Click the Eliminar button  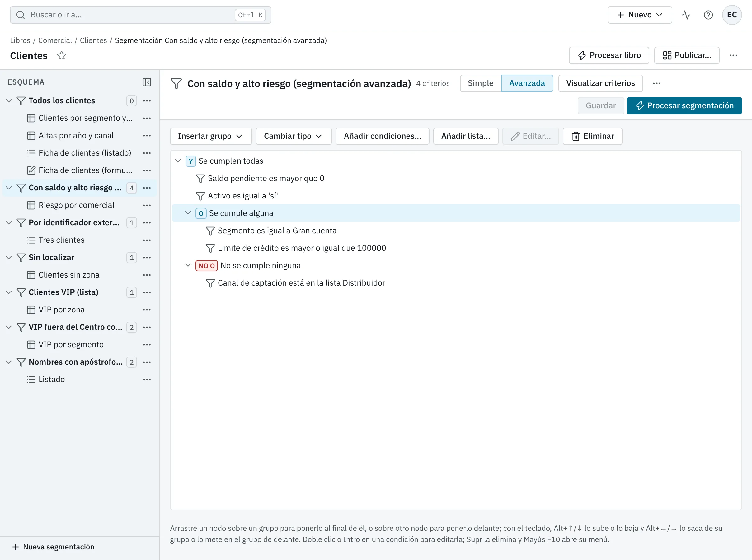(592, 136)
